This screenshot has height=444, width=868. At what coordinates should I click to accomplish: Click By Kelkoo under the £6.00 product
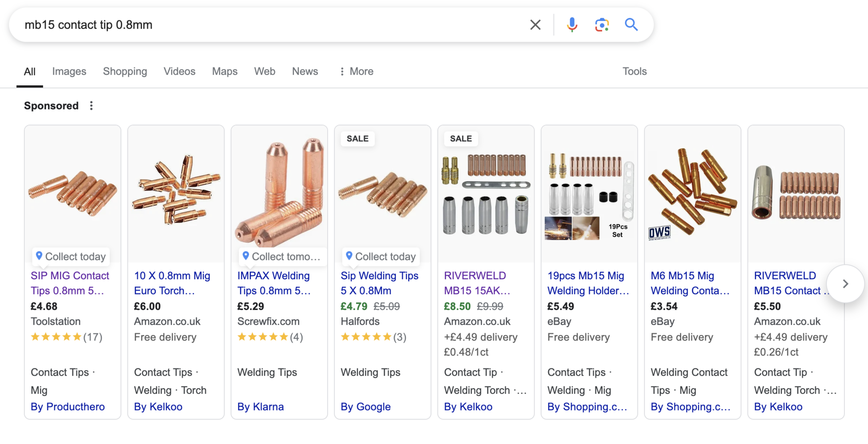point(158,407)
